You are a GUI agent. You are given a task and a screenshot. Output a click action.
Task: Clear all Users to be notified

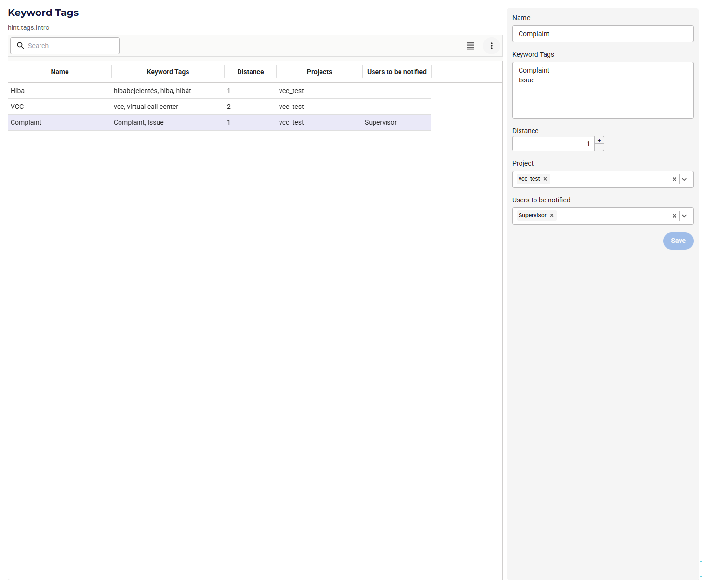click(x=674, y=216)
